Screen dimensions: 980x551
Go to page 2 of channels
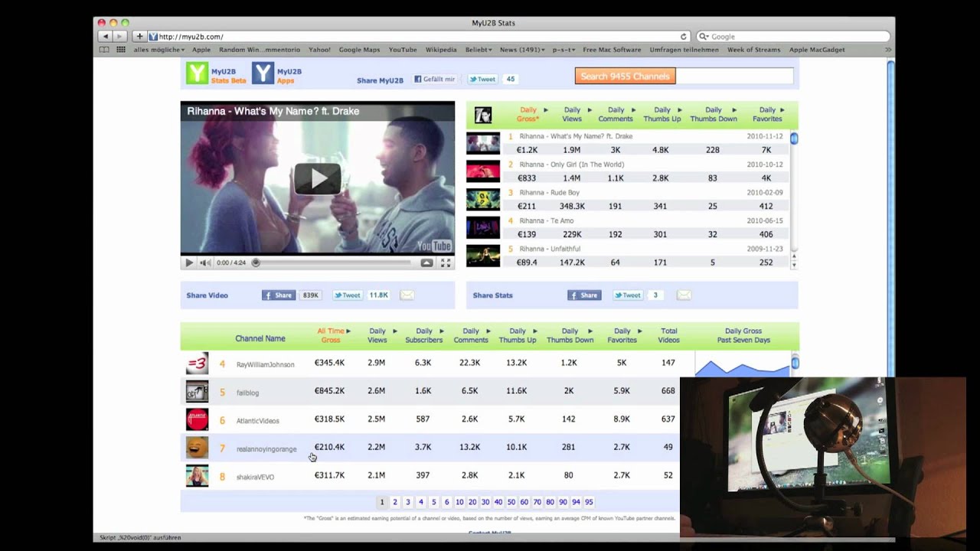(x=395, y=502)
